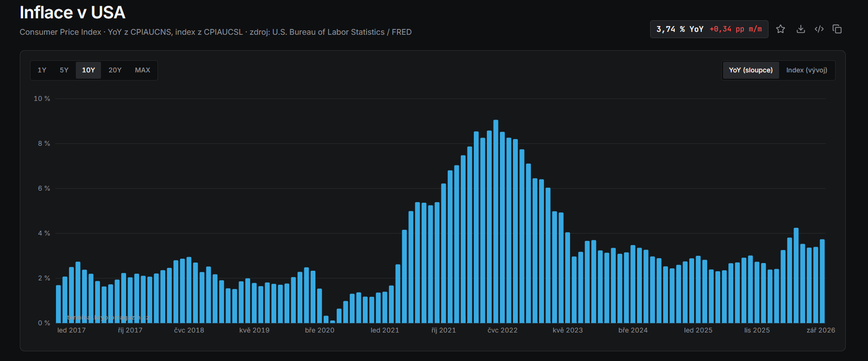Switch to Index (vývoj) view
This screenshot has width=868, height=361.
coord(807,70)
